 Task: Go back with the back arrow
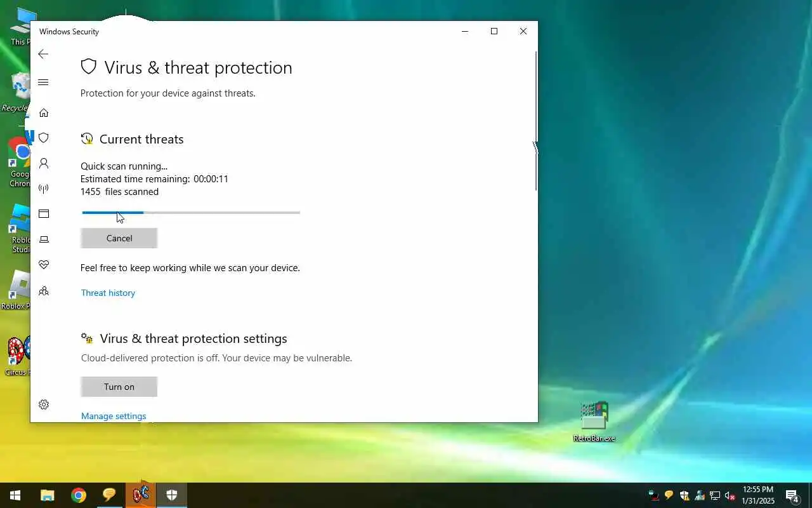pos(43,54)
